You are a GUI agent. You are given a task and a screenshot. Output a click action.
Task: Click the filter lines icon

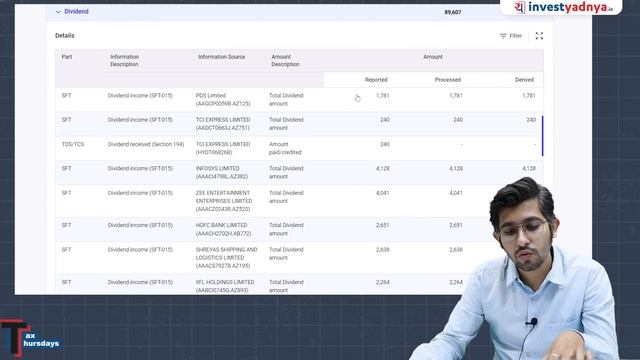[503, 36]
